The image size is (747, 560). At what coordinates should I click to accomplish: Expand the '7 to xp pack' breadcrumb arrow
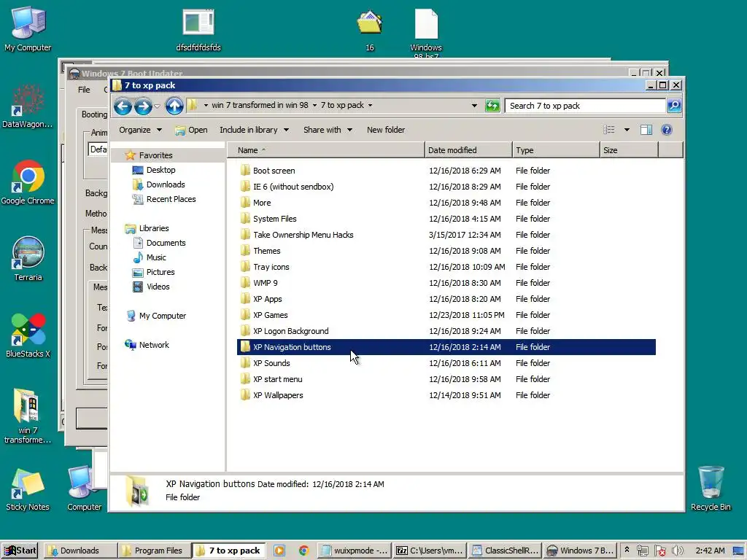(370, 106)
